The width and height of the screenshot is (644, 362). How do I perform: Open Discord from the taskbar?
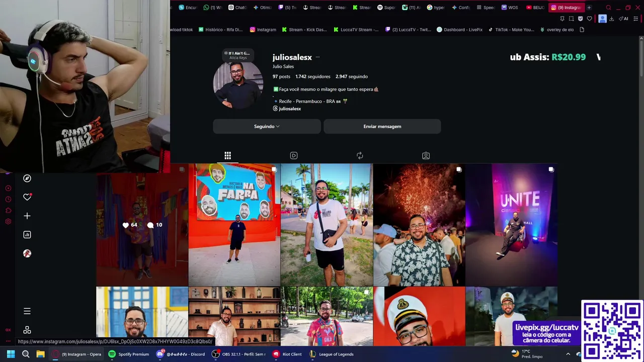(180, 354)
